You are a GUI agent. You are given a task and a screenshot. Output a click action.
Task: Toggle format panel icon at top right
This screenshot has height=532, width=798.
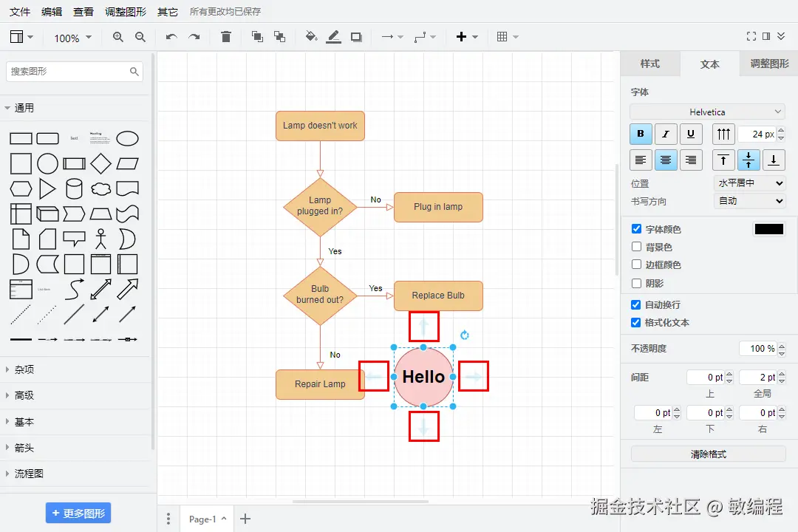pyautogui.click(x=766, y=36)
